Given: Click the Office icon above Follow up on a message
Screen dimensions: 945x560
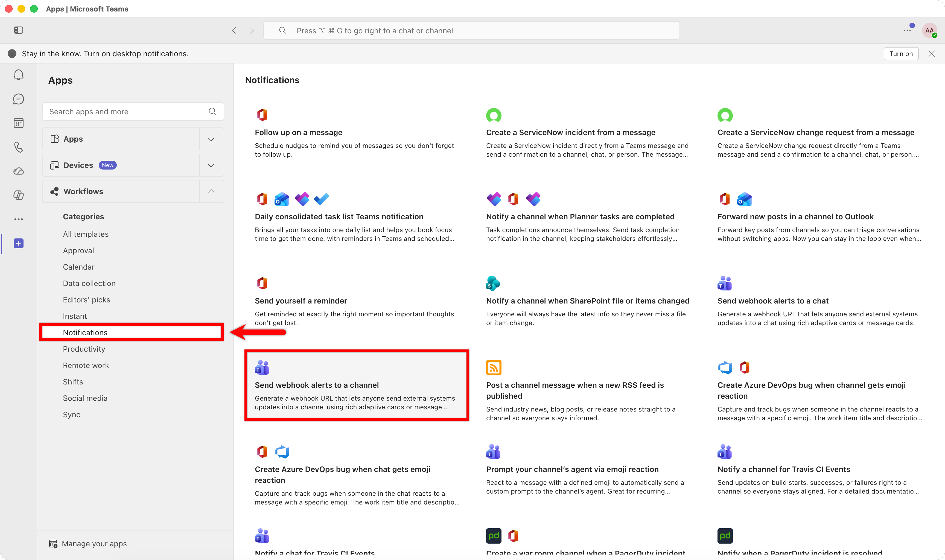Looking at the screenshot, I should (262, 114).
